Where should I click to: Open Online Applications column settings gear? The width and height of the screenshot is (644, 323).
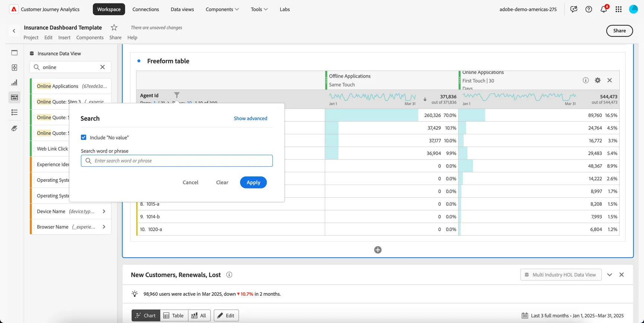click(598, 80)
